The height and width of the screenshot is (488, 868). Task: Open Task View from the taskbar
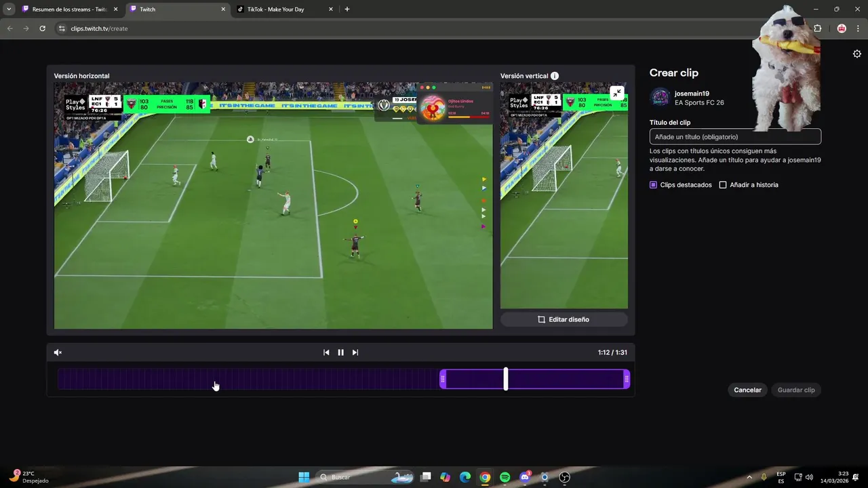click(425, 477)
